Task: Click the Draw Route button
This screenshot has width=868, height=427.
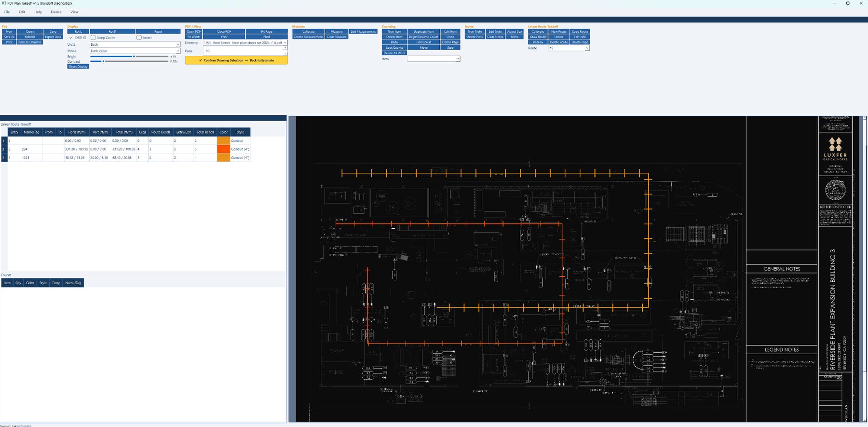Action: pos(538,37)
